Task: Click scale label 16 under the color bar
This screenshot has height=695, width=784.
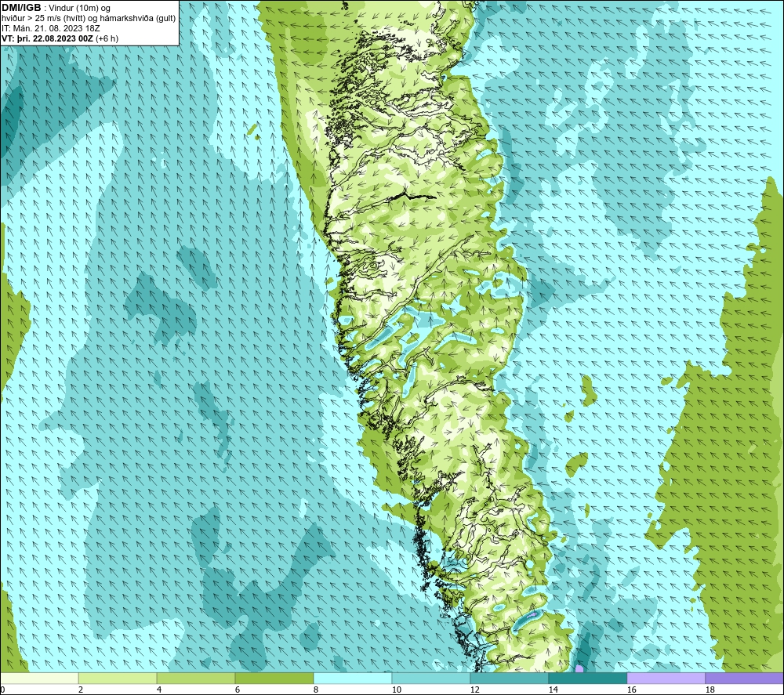Action: (631, 690)
